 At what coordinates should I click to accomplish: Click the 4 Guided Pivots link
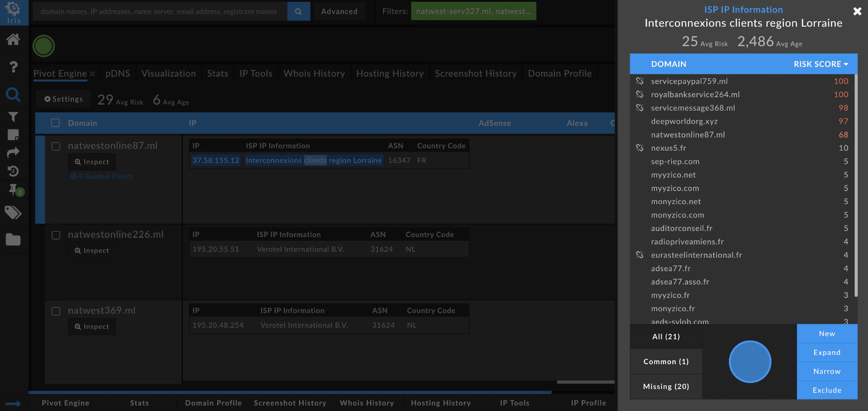102,176
